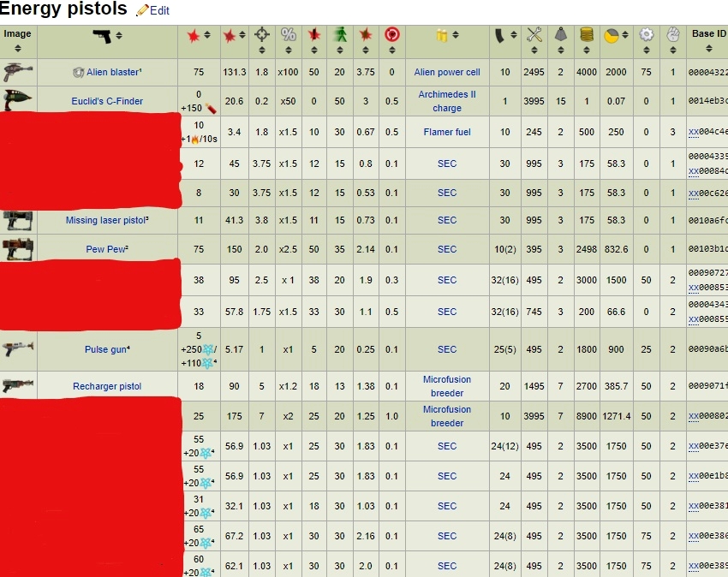728x577 pixels.
Task: Click the percent sign column icon
Action: tap(288, 35)
